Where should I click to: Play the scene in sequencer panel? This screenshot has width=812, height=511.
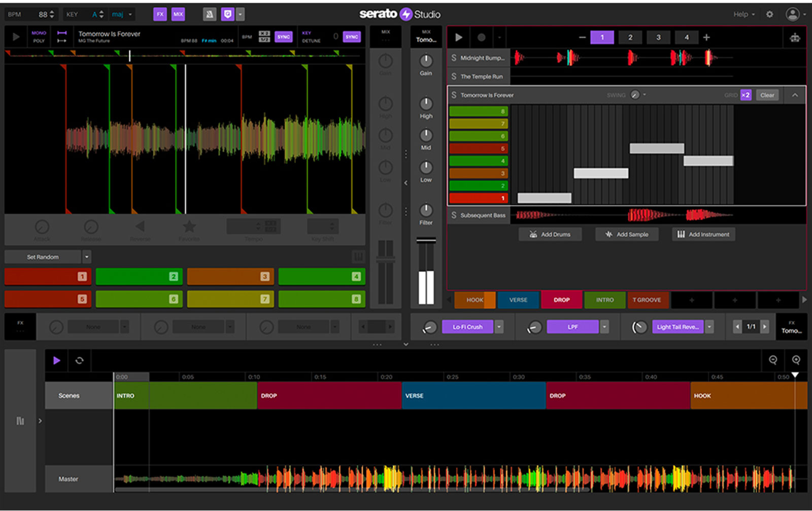tap(459, 37)
